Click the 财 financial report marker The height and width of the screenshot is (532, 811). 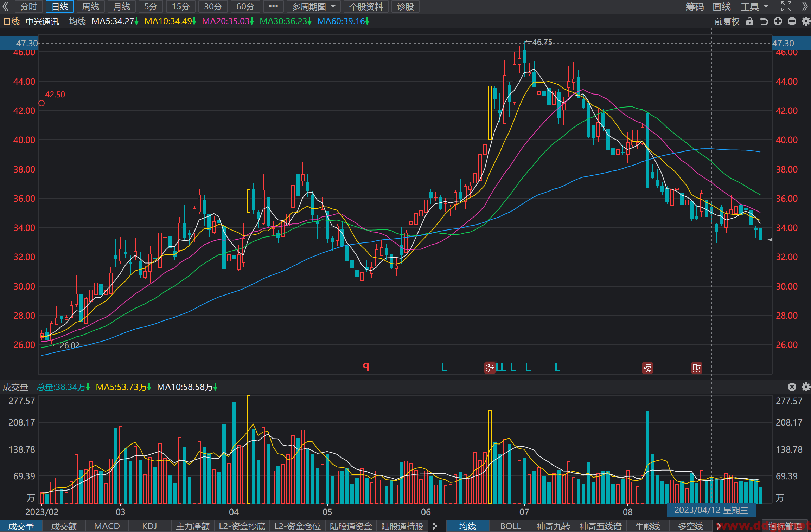[697, 368]
